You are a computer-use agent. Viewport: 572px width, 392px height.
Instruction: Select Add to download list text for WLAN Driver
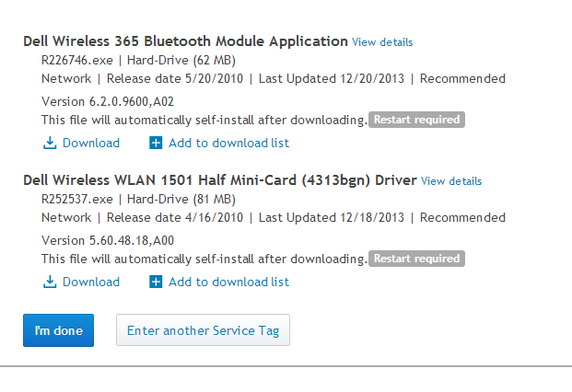pyautogui.click(x=228, y=282)
